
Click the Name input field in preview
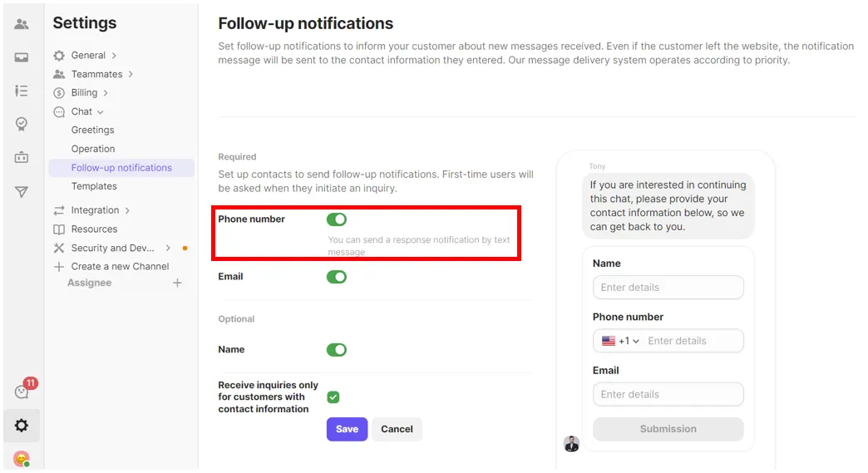(668, 288)
